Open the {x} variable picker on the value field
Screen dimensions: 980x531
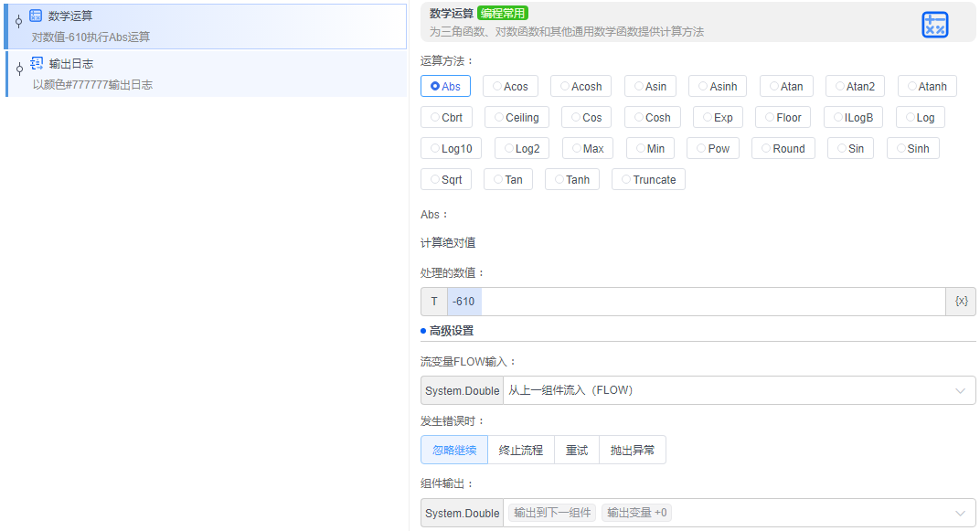coord(961,301)
